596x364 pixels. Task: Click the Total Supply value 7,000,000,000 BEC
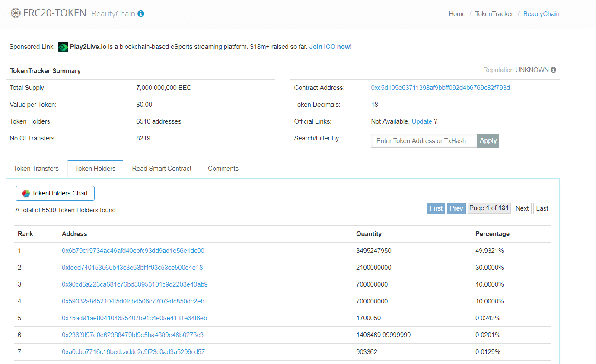(x=164, y=88)
